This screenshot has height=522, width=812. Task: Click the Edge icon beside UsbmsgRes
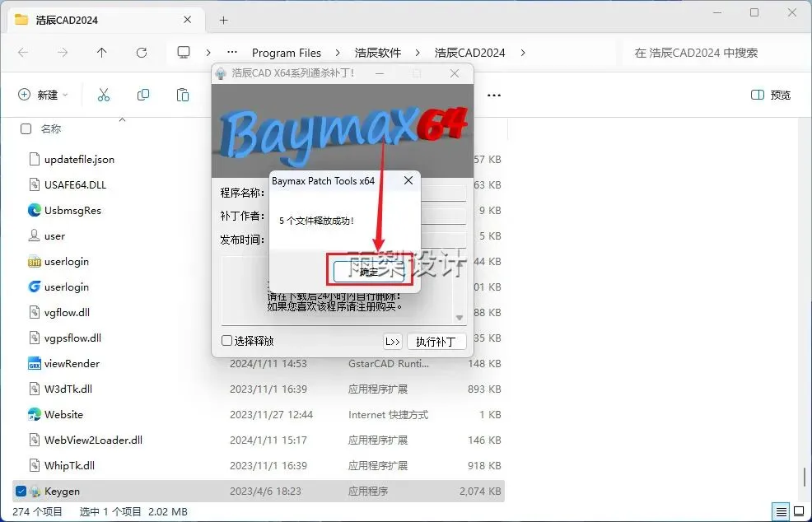35,210
